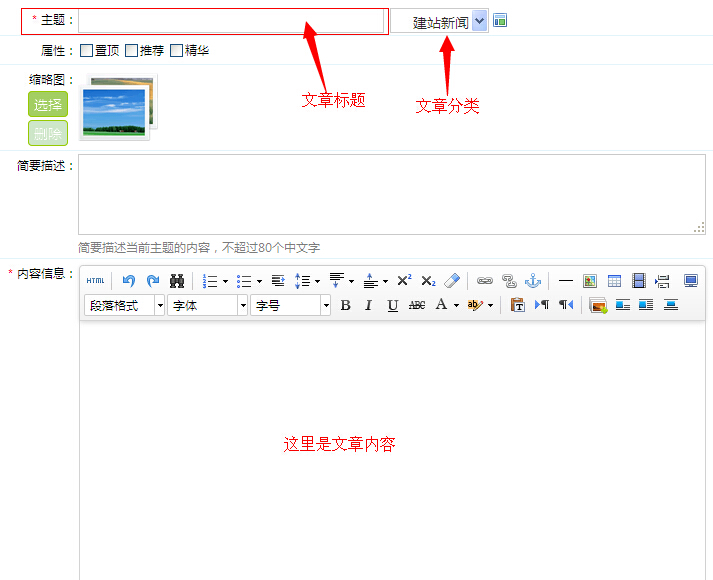Insert hyperlink using the link icon

[485, 281]
